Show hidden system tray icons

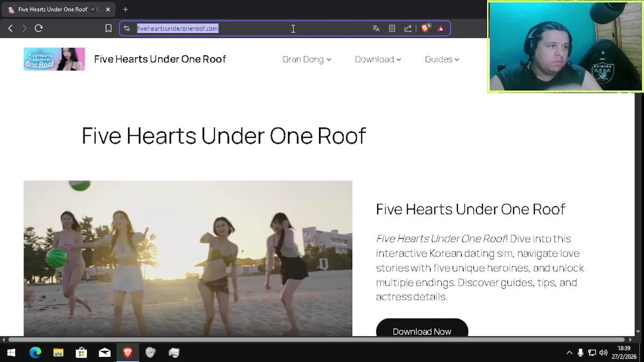tap(569, 352)
